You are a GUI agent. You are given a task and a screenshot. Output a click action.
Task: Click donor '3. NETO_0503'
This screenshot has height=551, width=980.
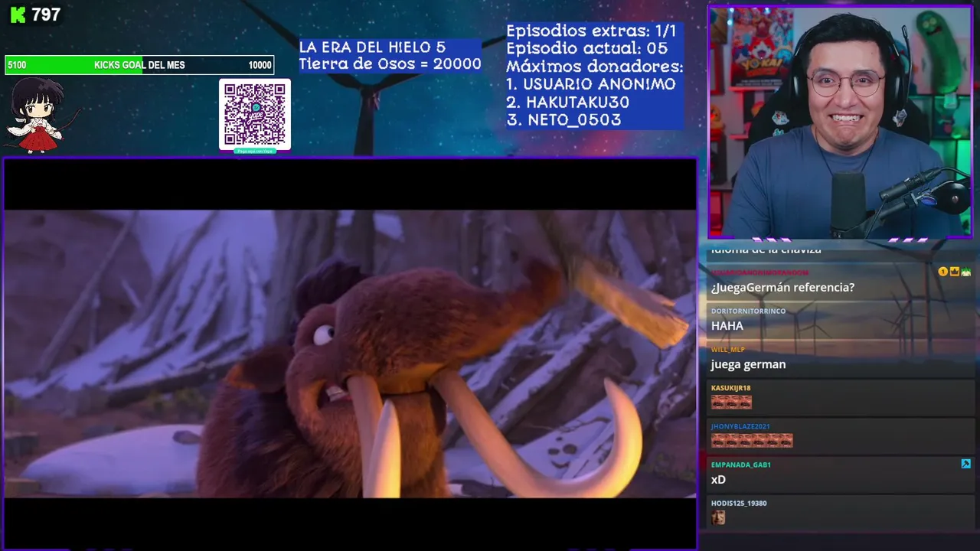[x=563, y=120]
